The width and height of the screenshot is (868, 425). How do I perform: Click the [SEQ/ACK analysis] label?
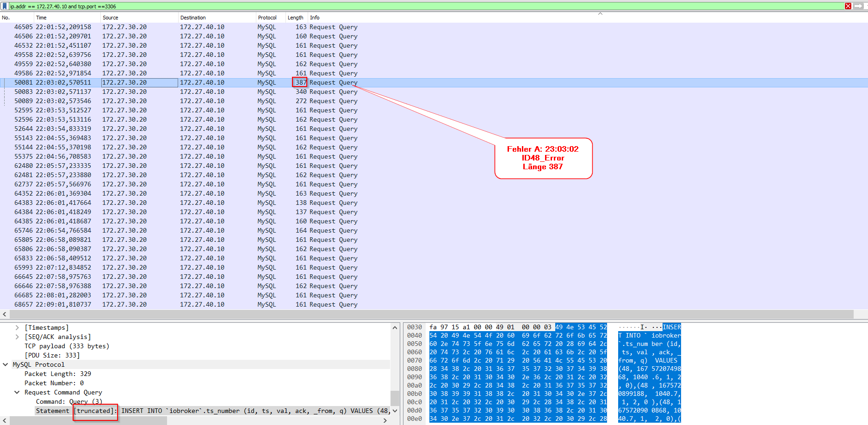pyautogui.click(x=57, y=337)
